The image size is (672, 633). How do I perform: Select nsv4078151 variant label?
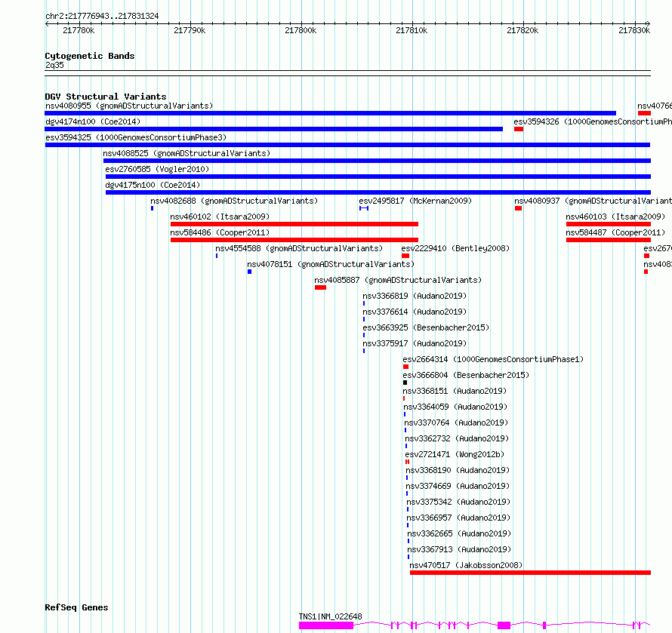click(x=331, y=264)
